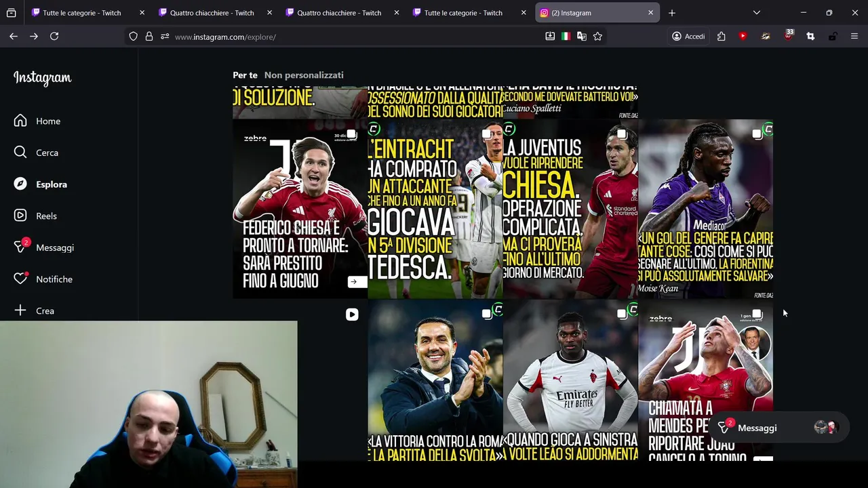The height and width of the screenshot is (488, 868).
Task: Reload the current page
Action: pos(54,37)
